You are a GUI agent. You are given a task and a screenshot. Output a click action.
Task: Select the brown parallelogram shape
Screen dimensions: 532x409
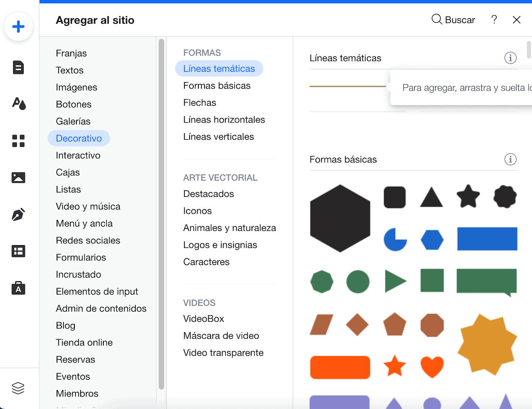[x=321, y=325]
